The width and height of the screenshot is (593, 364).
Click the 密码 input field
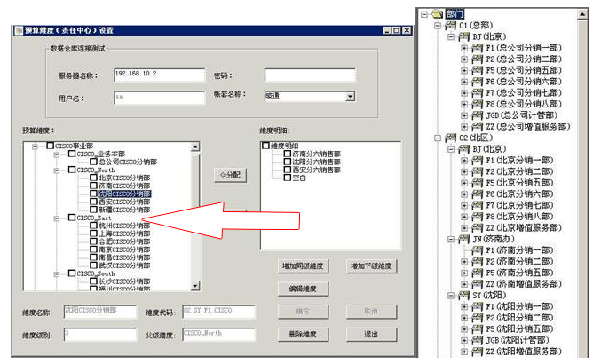pyautogui.click(x=310, y=75)
